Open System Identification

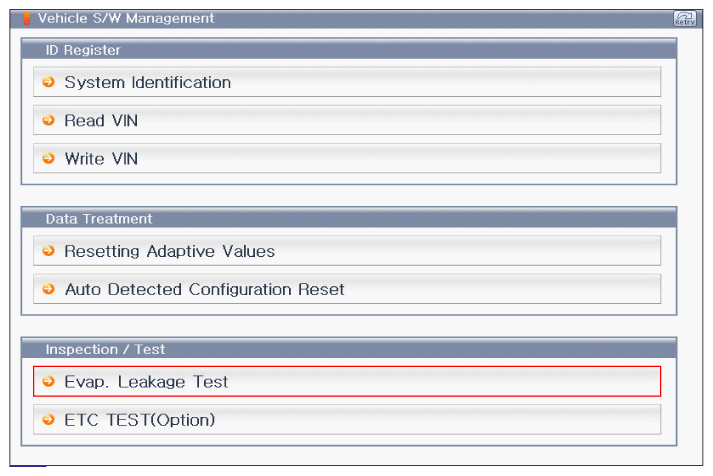[147, 82]
